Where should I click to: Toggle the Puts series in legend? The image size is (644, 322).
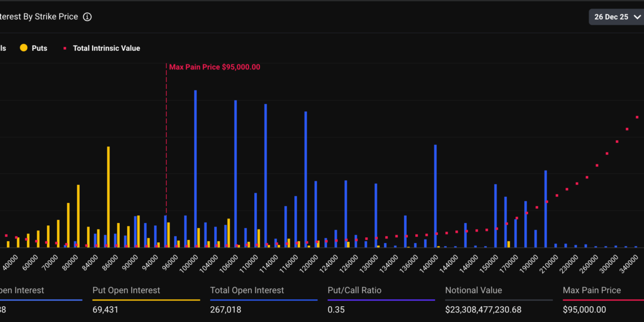pyautogui.click(x=39, y=49)
